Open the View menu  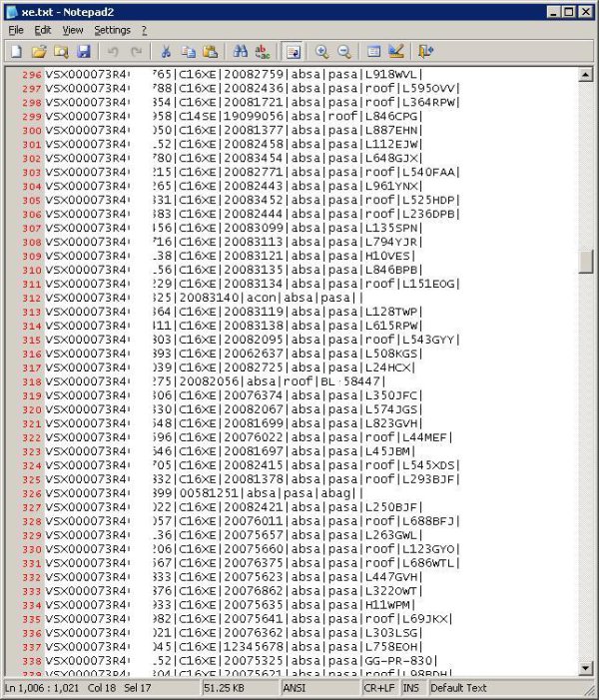pos(73,30)
